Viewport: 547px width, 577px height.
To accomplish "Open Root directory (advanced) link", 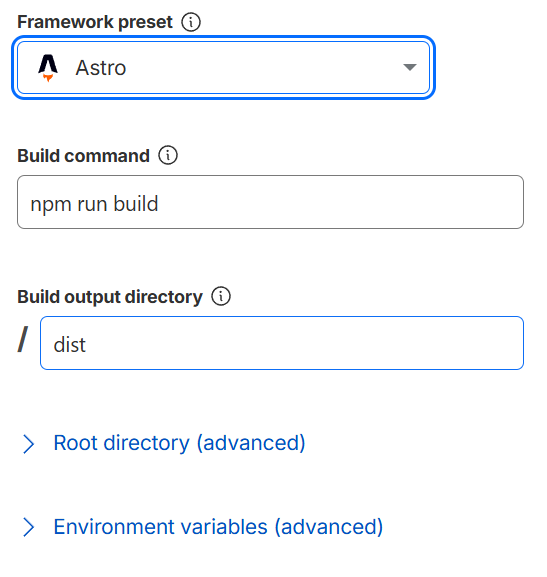I will coord(179,443).
